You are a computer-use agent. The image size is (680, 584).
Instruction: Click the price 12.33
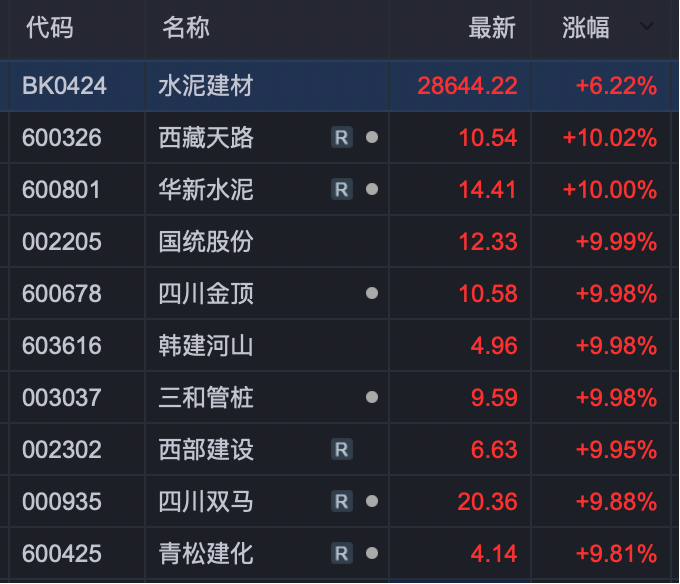tap(488, 241)
